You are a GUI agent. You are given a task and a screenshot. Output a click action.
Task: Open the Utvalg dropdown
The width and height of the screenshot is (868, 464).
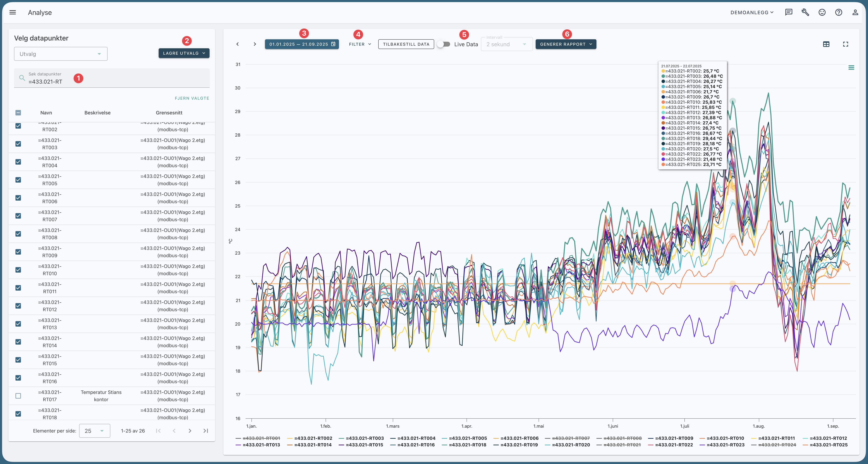61,54
